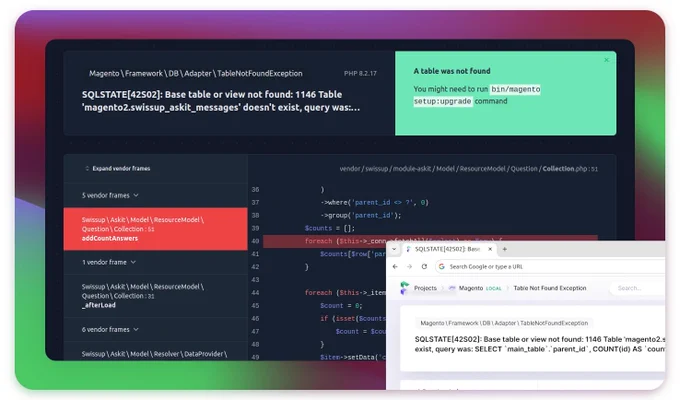The height and width of the screenshot is (400, 680).
Task: Click exception class label in browser window
Action: 504,323
